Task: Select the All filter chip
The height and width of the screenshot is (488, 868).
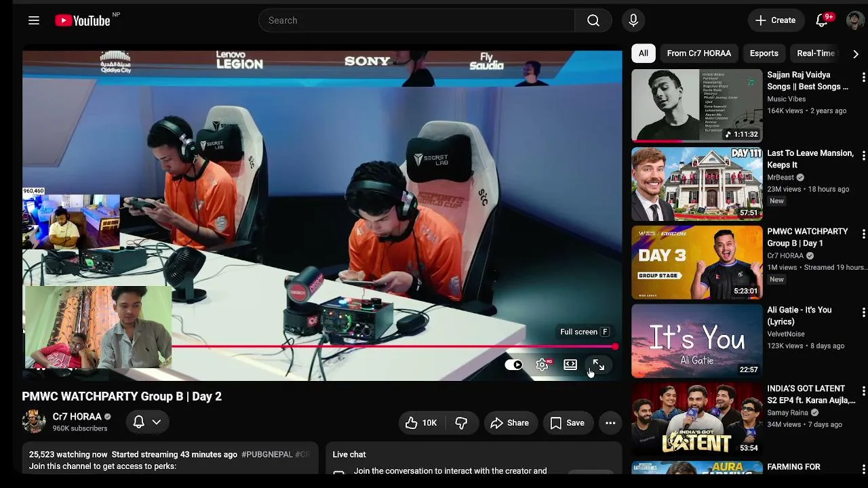Action: click(644, 54)
